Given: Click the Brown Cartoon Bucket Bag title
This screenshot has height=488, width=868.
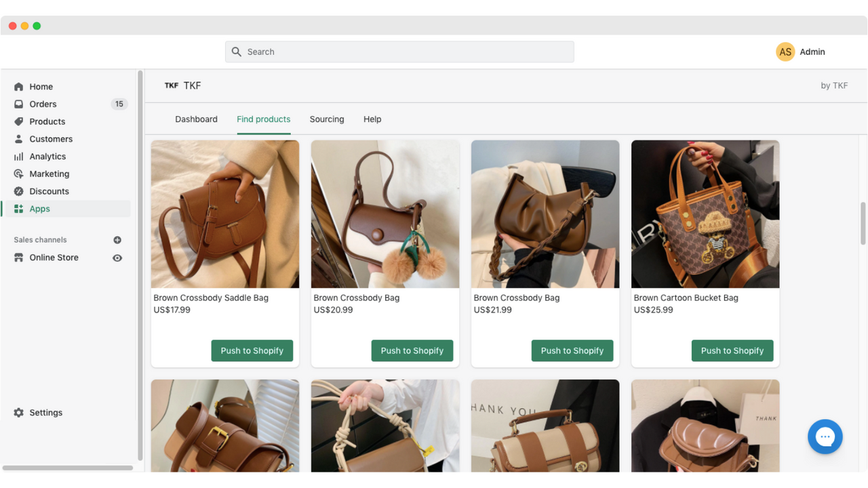Looking at the screenshot, I should pyautogui.click(x=686, y=298).
